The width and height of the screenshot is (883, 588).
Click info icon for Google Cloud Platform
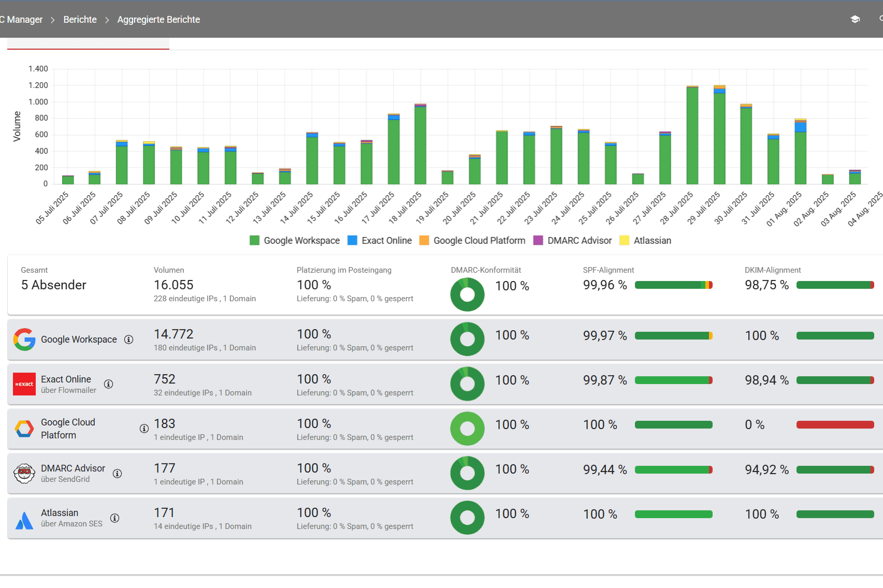coord(144,429)
